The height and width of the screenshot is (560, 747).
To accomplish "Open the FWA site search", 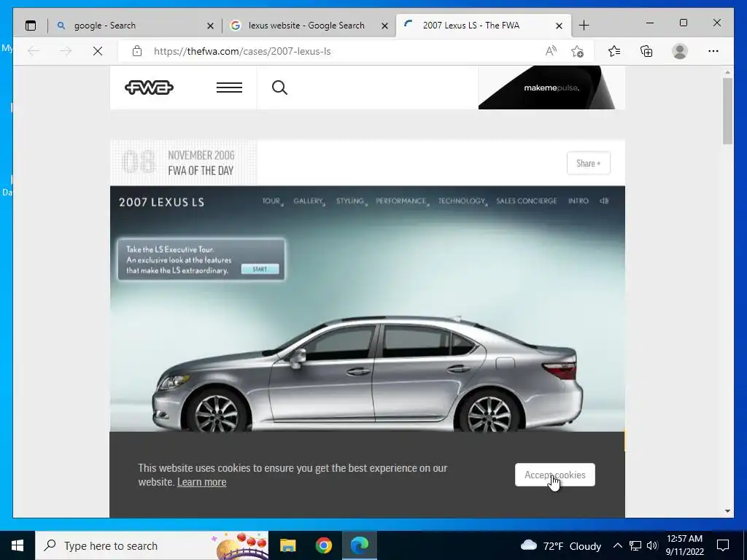I will (x=279, y=87).
